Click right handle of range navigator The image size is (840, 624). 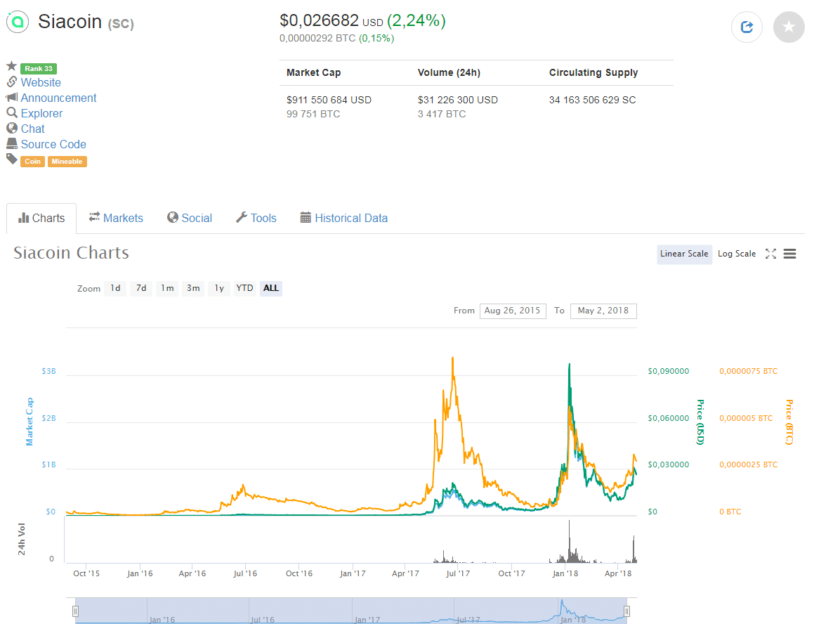point(626,611)
